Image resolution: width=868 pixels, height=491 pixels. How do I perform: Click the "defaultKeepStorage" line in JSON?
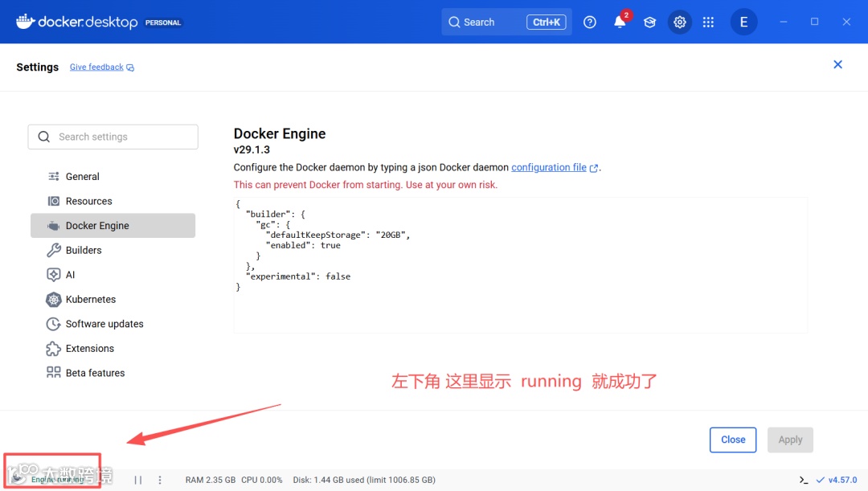(338, 235)
